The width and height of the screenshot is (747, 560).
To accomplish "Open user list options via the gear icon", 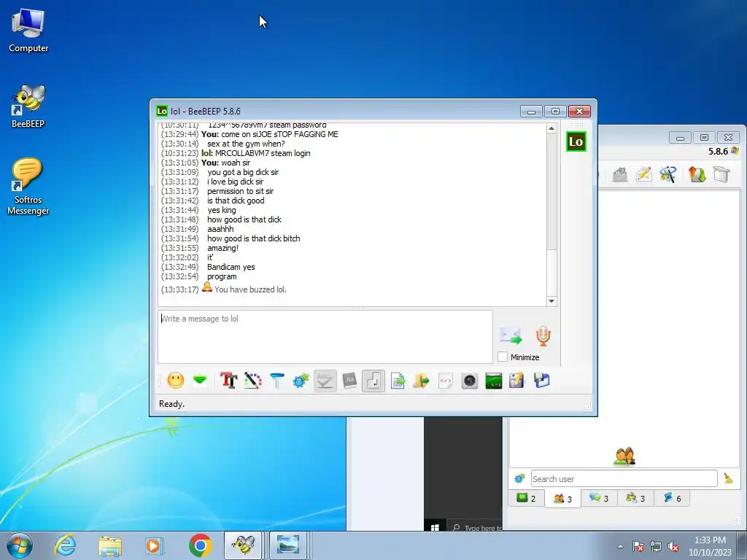I will pyautogui.click(x=519, y=478).
